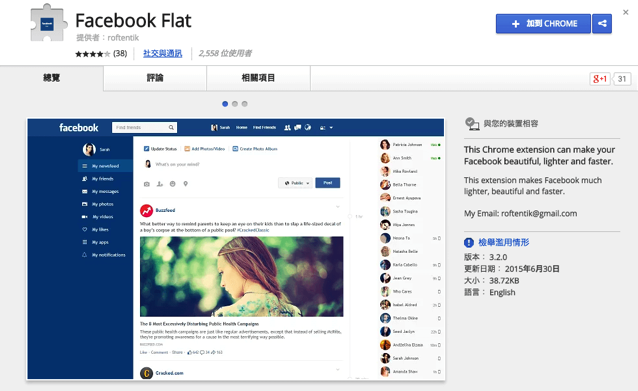Click the magnifier icon in preview search box
Image resolution: width=638 pixels, height=391 pixels.
tap(171, 127)
